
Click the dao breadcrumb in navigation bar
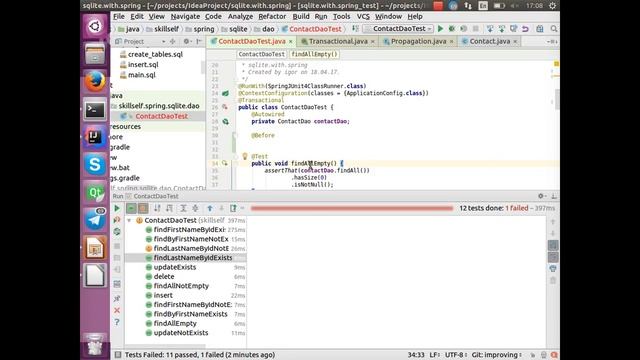click(268, 29)
